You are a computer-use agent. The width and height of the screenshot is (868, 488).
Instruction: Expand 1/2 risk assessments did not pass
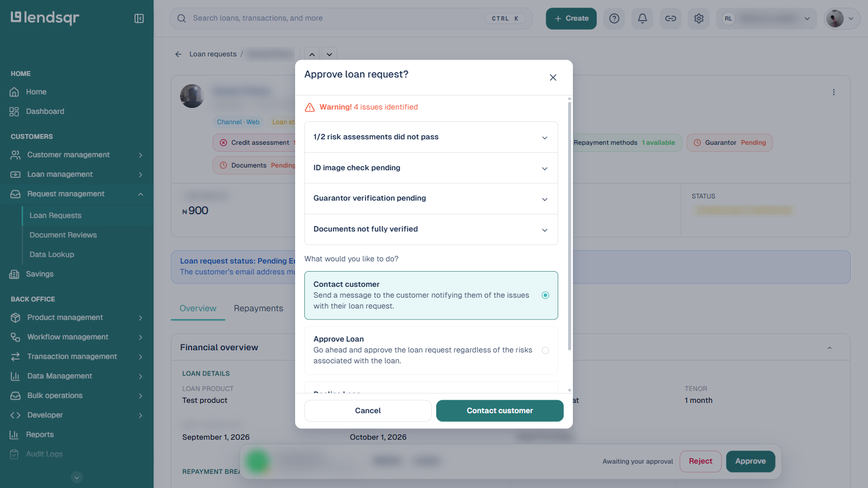[x=431, y=137]
